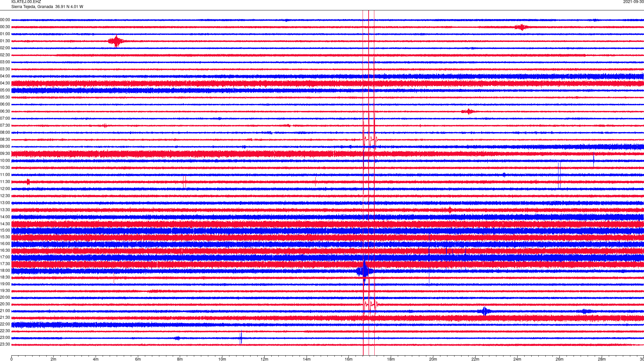644x362 pixels.
Task: Select the 19:30 time row label
Action: tap(5, 291)
